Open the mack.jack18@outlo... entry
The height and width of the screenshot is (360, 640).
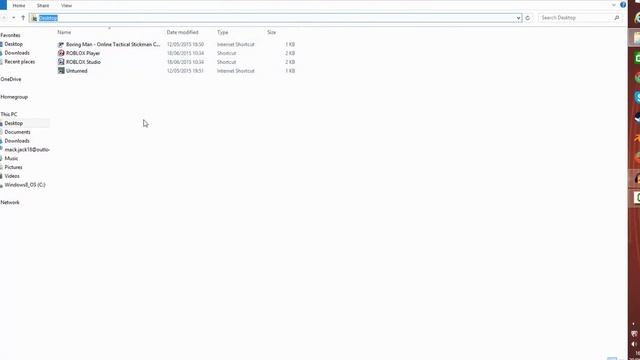pyautogui.click(x=27, y=150)
